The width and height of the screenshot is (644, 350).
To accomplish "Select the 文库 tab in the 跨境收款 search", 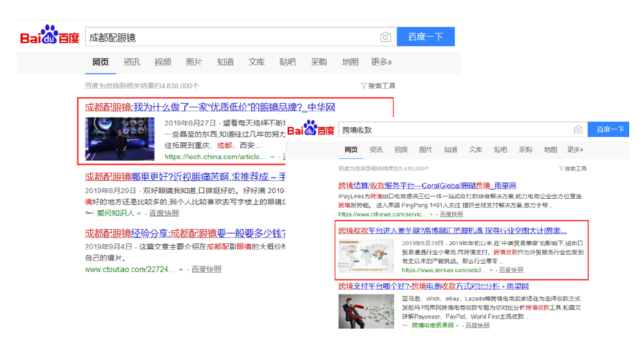I will (476, 150).
